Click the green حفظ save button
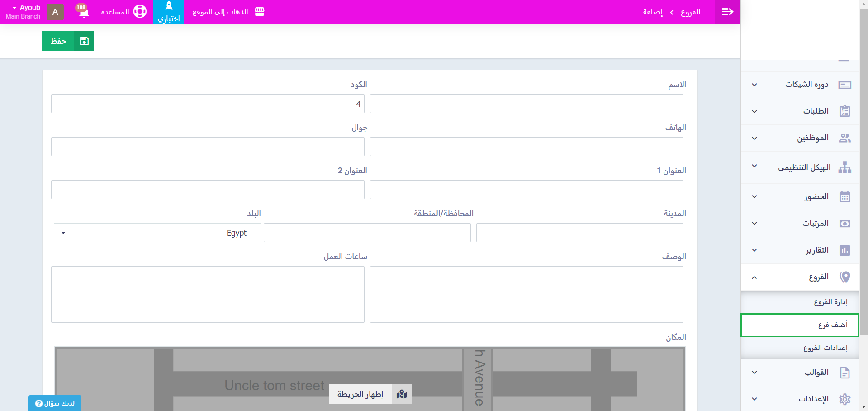The height and width of the screenshot is (411, 868). click(x=68, y=41)
